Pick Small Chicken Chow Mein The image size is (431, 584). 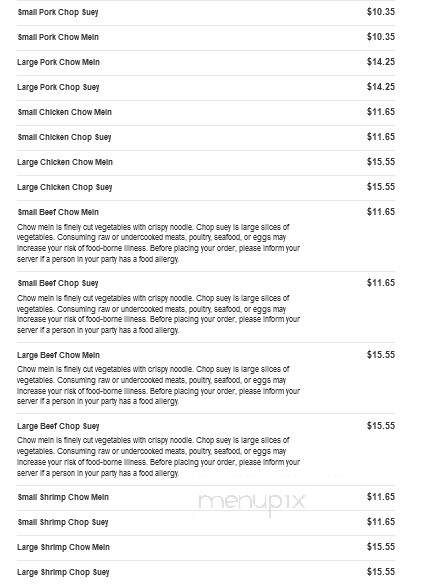64,112
